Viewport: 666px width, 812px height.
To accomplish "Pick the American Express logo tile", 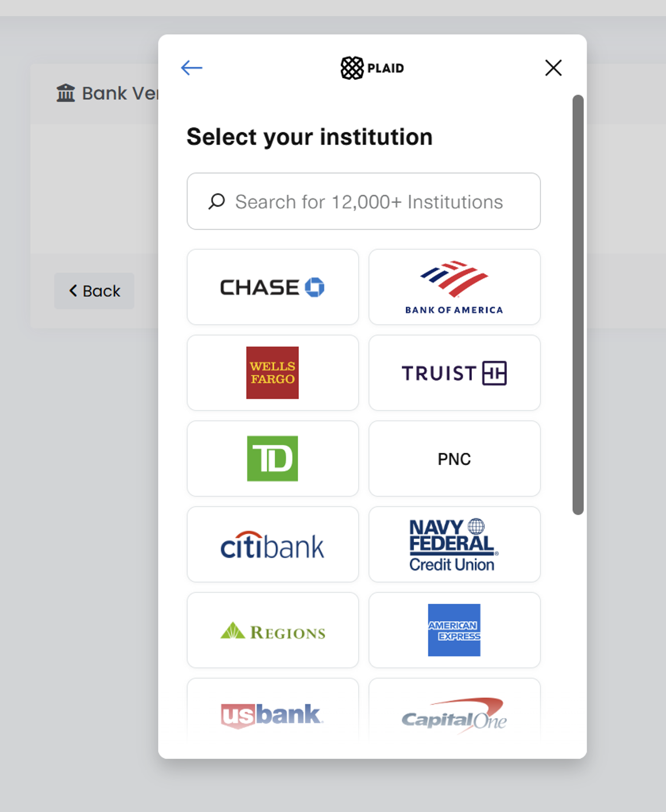I will [x=454, y=630].
